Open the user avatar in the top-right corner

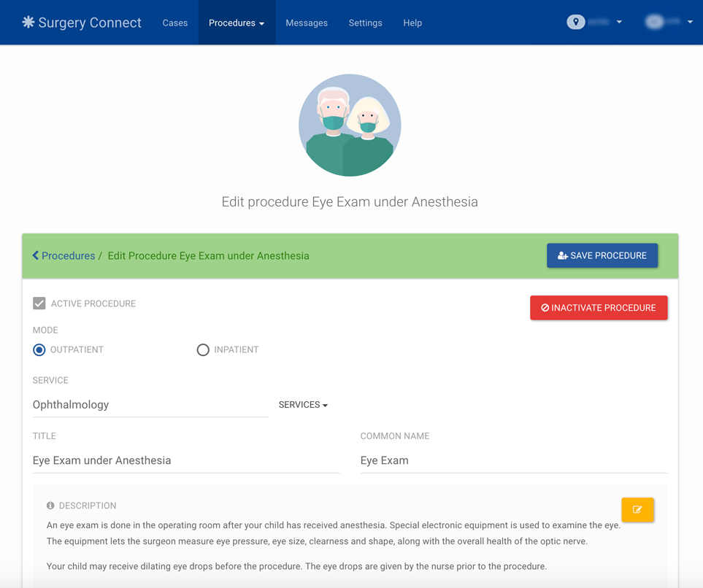(x=655, y=22)
